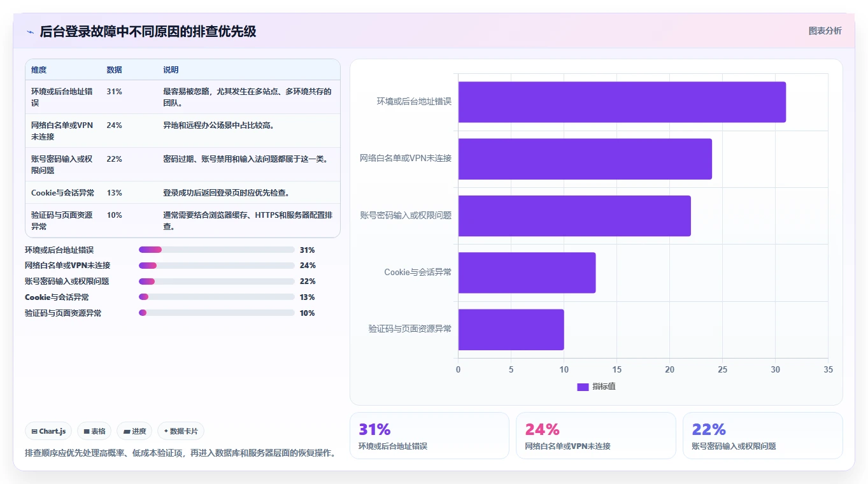This screenshot has width=868, height=484.
Task: Click progress list label Cookie与会话异常
Action: (57, 297)
